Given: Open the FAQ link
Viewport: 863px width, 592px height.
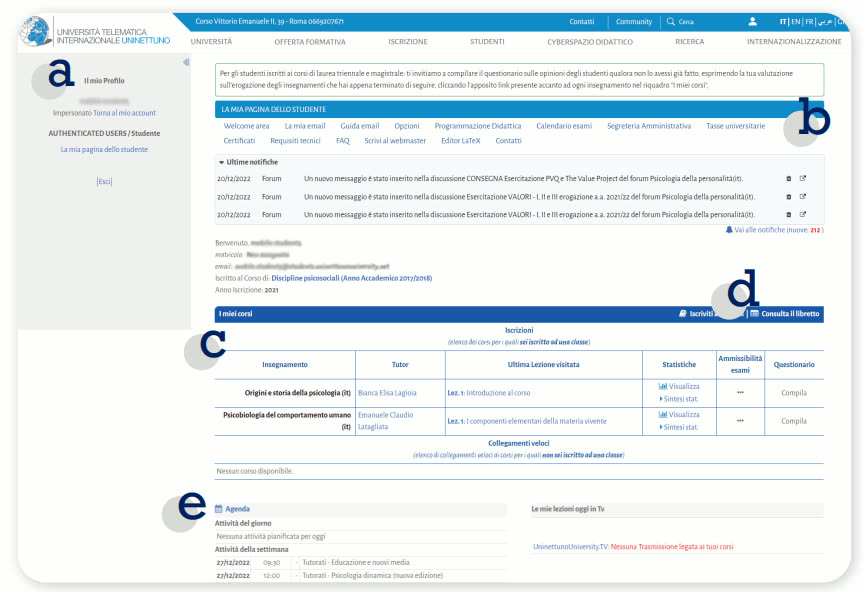Looking at the screenshot, I should [x=343, y=141].
